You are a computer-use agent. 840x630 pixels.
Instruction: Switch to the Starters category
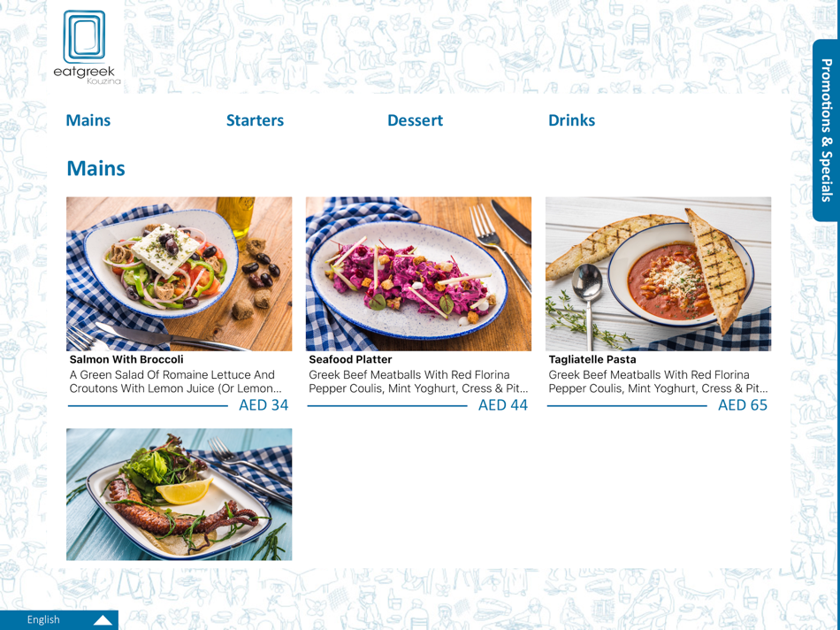[255, 120]
